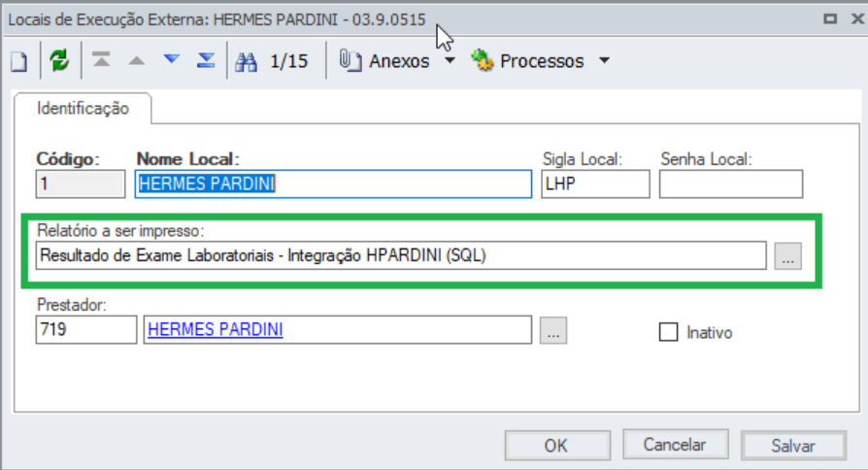
Task: Jump to the first record
Action: pos(101,60)
